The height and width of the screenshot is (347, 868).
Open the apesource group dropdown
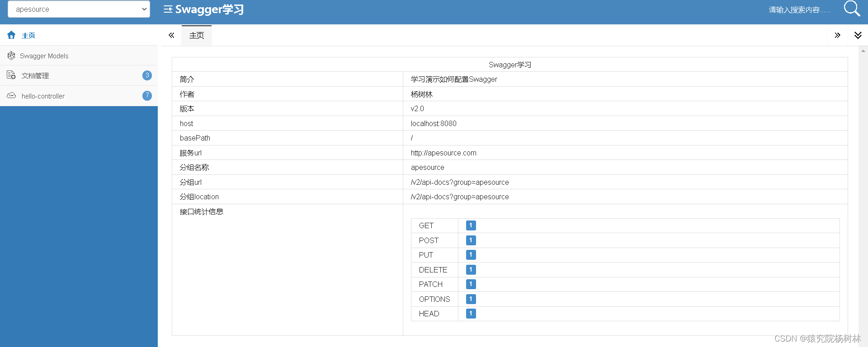coord(79,9)
